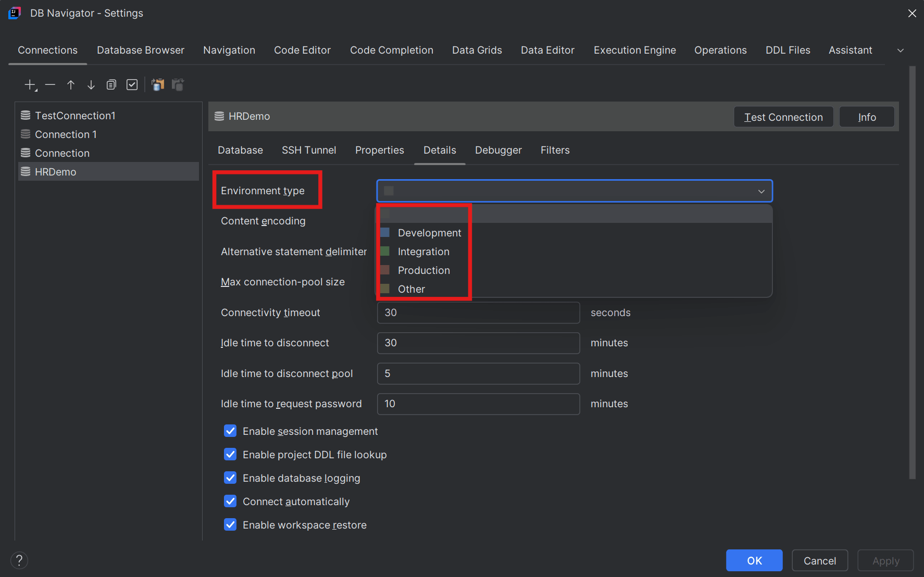The image size is (924, 577).
Task: Duplicate connection with the copy icon
Action: tap(111, 84)
